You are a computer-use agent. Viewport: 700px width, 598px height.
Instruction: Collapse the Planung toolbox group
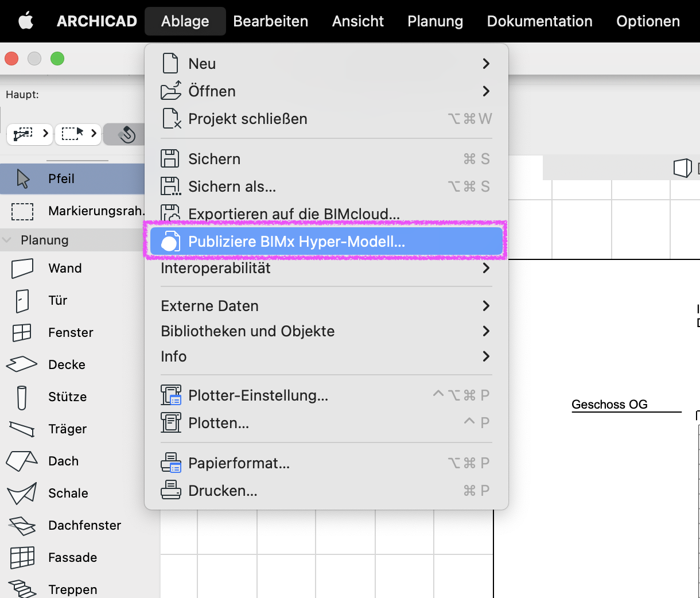(7, 240)
